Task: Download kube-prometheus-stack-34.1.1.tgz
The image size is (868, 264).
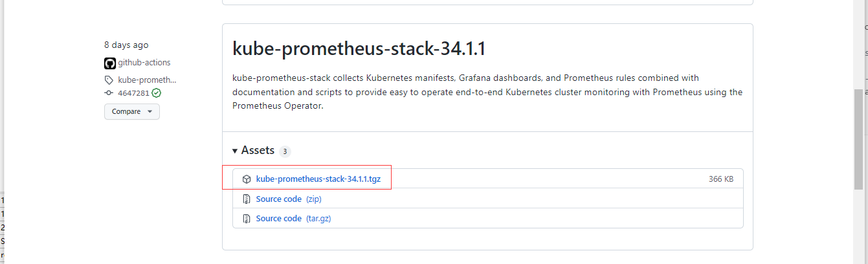Action: pos(318,179)
